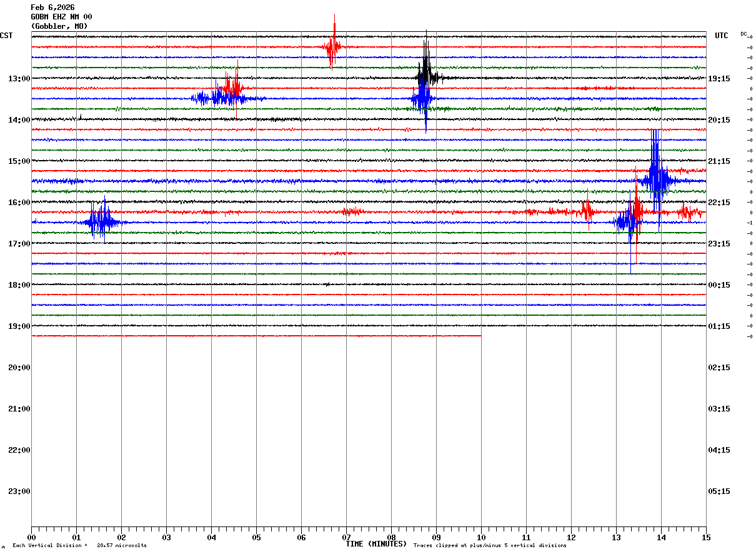Click the CST timezone label
Screen dimensions: 756x554
(x=6, y=36)
